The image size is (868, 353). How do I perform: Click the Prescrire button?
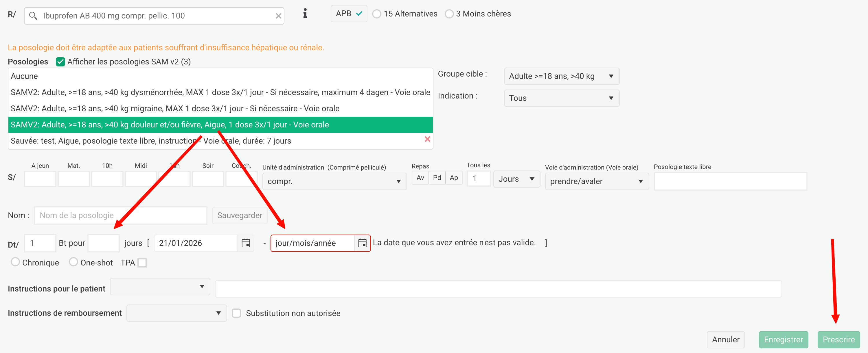(838, 339)
